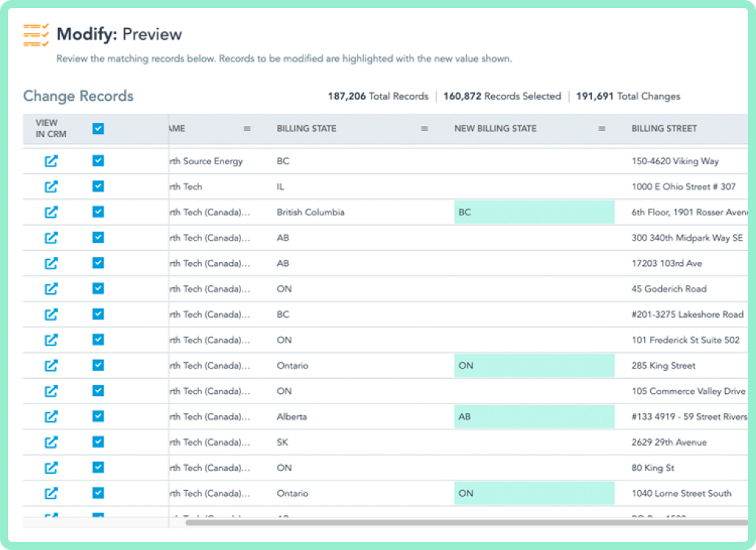The height and width of the screenshot is (550, 756).
Task: Click the highlighted ON for 1040 Lorne Street
Action: click(x=534, y=494)
